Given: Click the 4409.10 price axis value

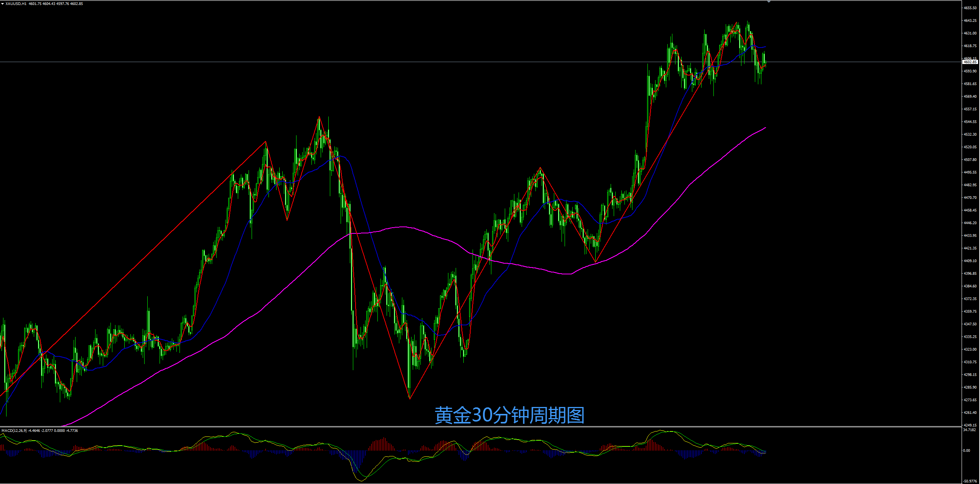Looking at the screenshot, I should 970,261.
